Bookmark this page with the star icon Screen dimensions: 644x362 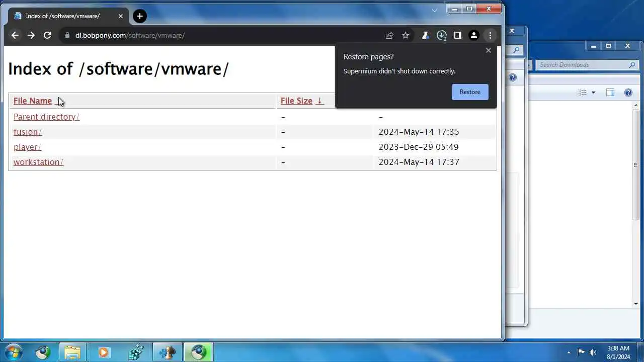click(406, 35)
